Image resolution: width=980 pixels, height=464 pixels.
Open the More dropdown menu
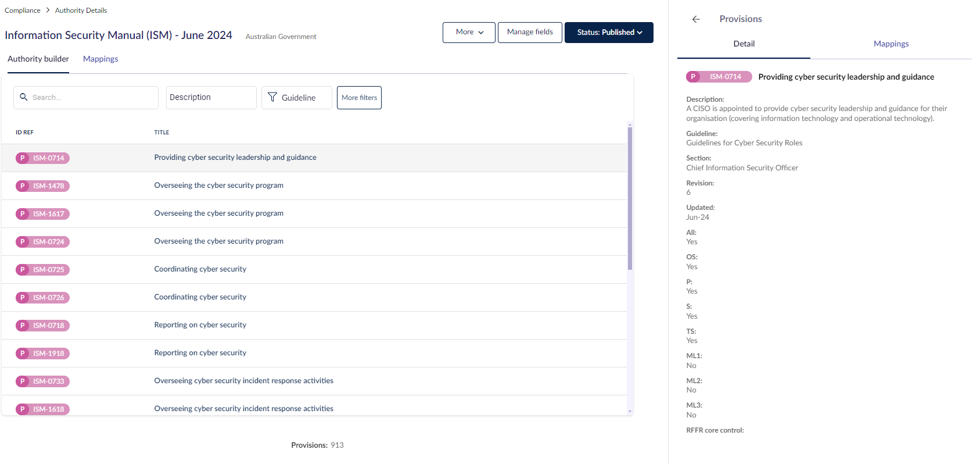(x=469, y=33)
